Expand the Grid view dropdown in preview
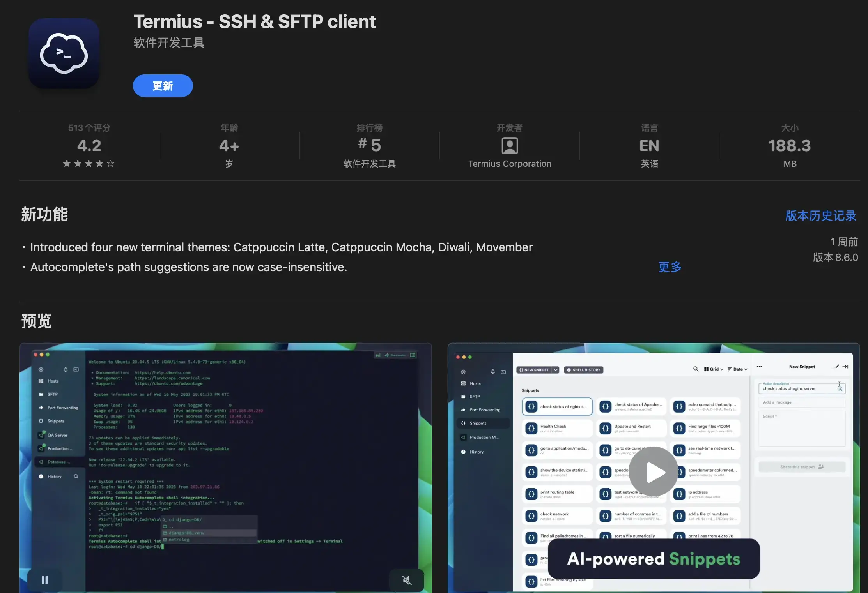 coord(714,369)
